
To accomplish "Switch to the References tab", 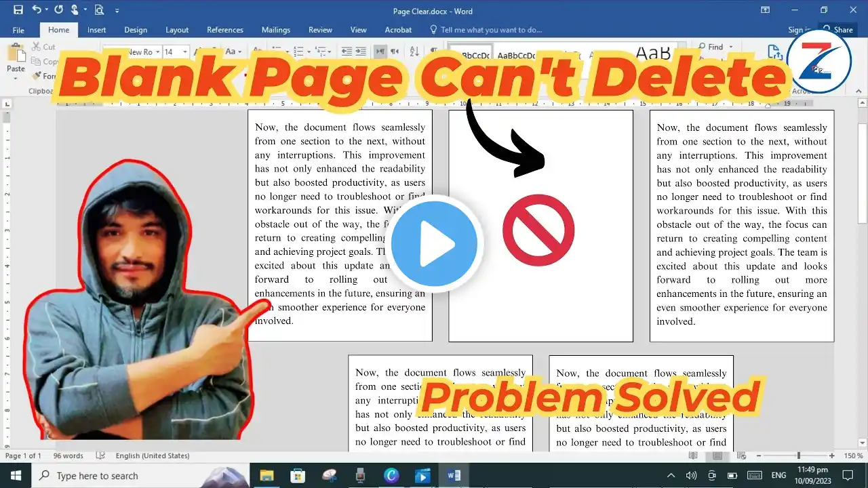I will point(225,30).
